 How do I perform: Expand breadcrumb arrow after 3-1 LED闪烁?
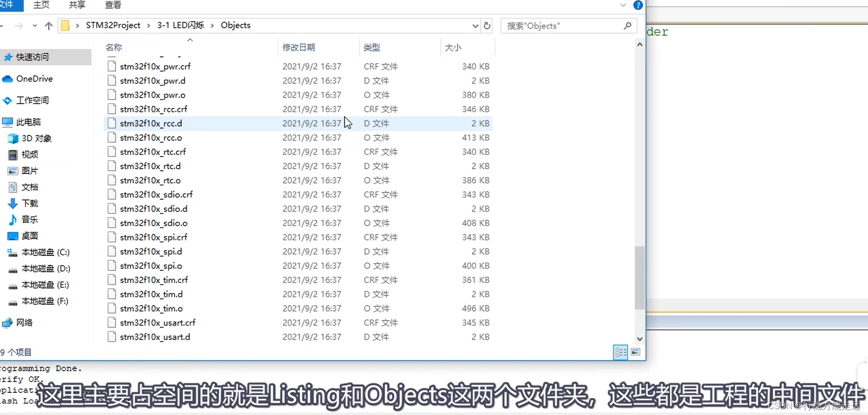[x=213, y=26]
